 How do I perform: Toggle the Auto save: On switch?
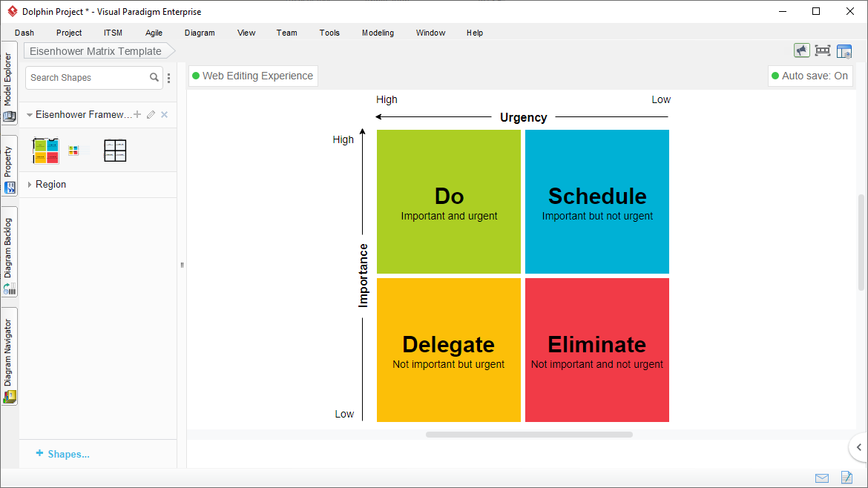coord(810,76)
